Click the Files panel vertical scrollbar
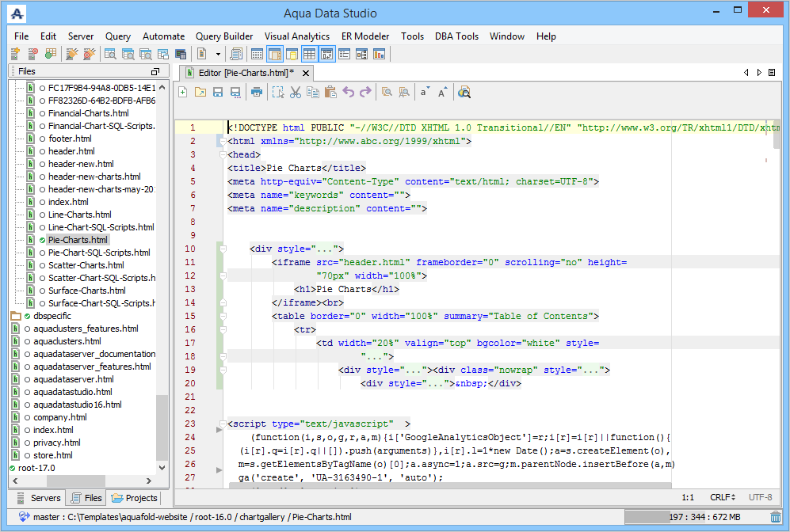The image size is (790, 532). pos(162,427)
